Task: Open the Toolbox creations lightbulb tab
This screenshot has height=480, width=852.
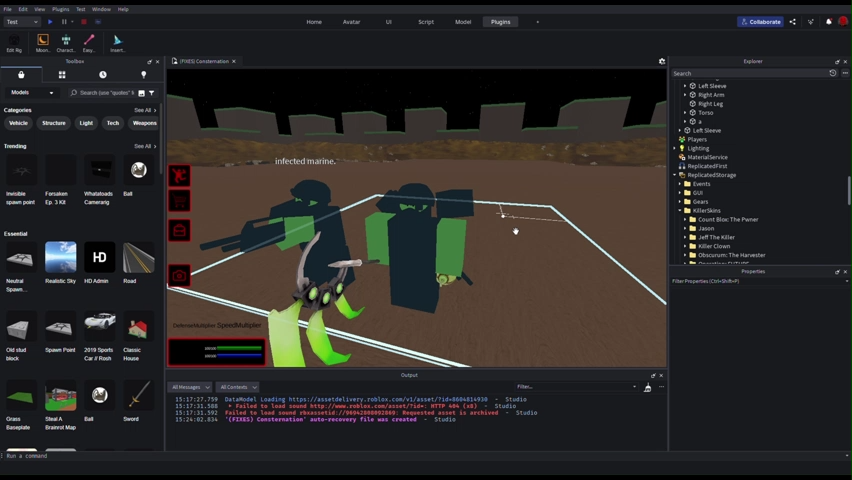Action: click(143, 74)
